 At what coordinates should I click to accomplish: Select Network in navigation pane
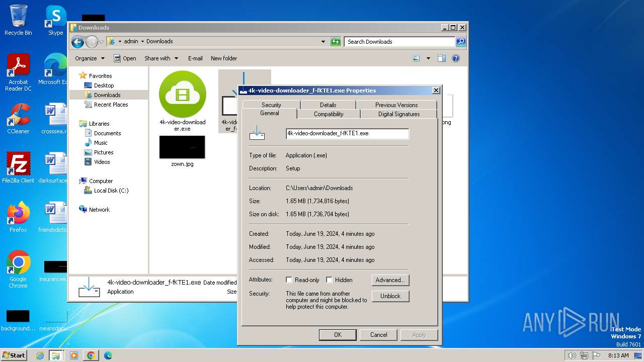99,210
